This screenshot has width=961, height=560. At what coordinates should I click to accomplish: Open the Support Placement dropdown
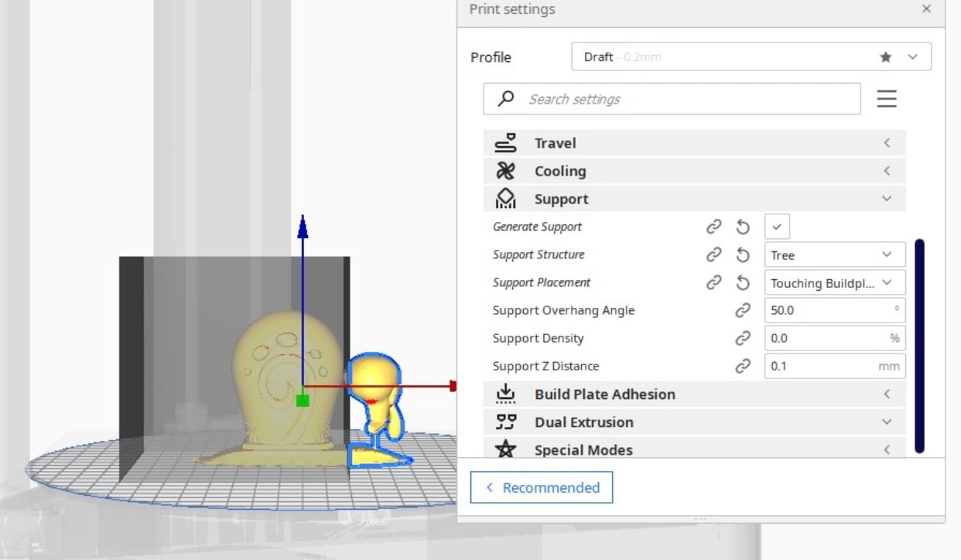835,283
